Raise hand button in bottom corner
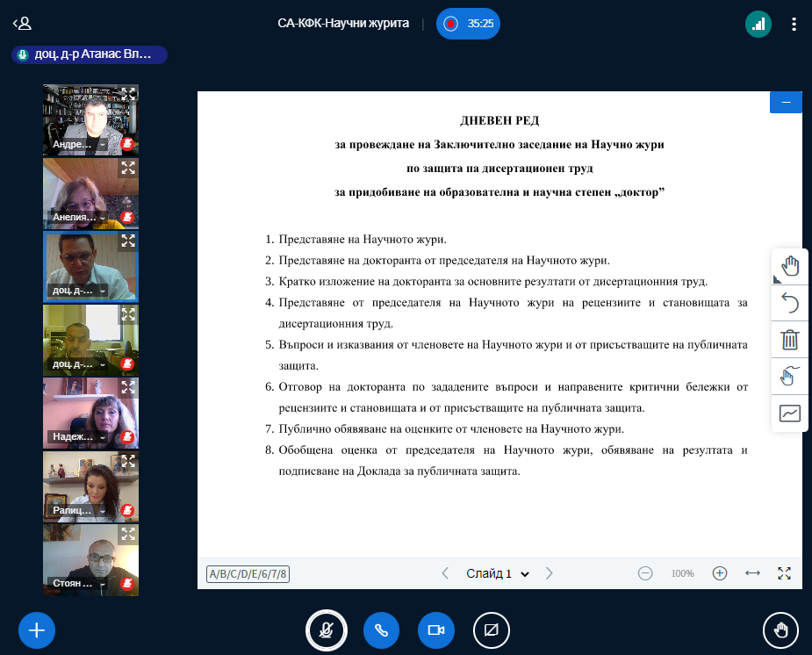This screenshot has height=655, width=812. (x=780, y=630)
